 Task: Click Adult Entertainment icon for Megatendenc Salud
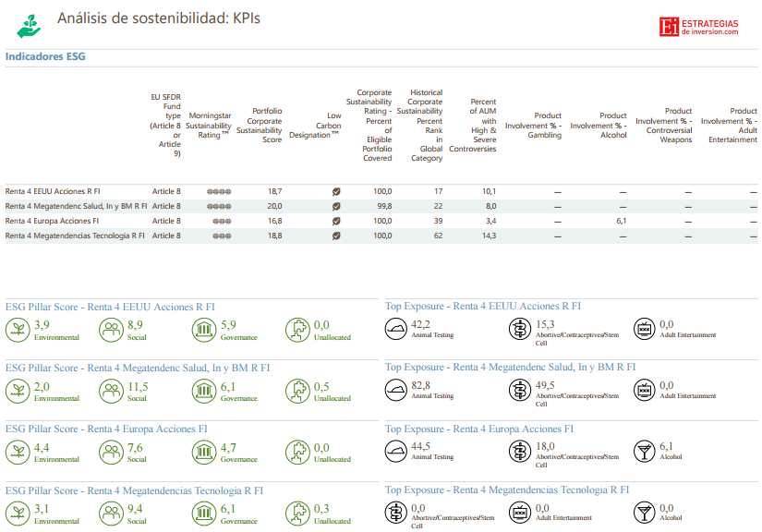(x=645, y=391)
